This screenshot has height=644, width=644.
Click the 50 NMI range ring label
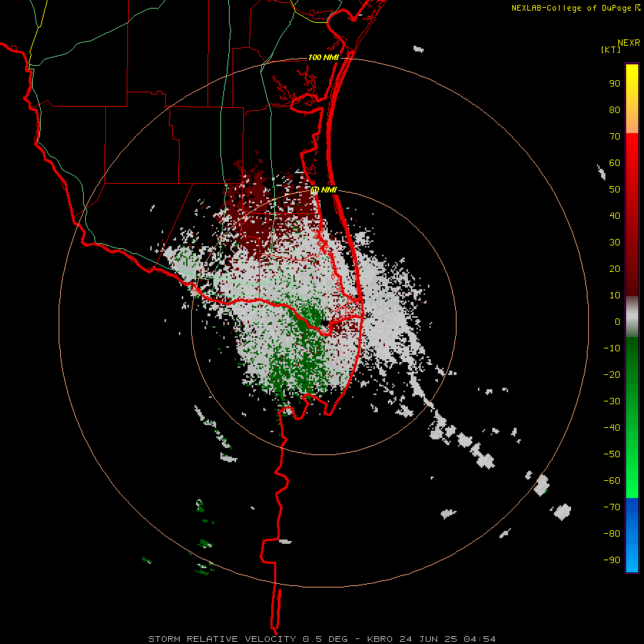coord(323,190)
